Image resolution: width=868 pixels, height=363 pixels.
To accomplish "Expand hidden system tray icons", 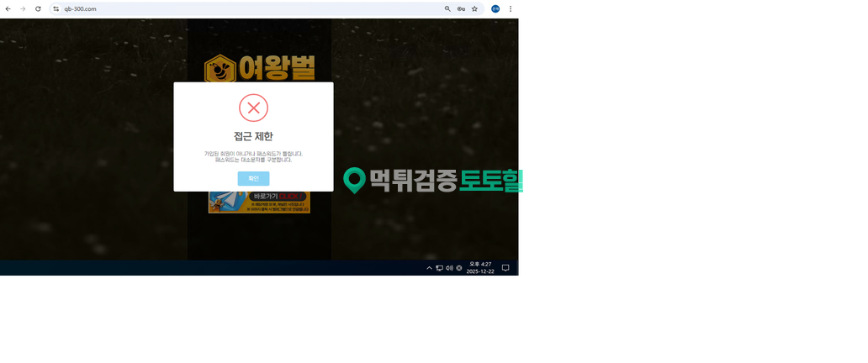I will (x=429, y=268).
